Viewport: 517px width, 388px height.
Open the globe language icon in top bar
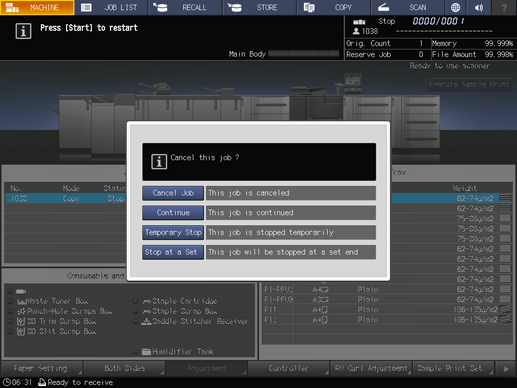point(455,7)
